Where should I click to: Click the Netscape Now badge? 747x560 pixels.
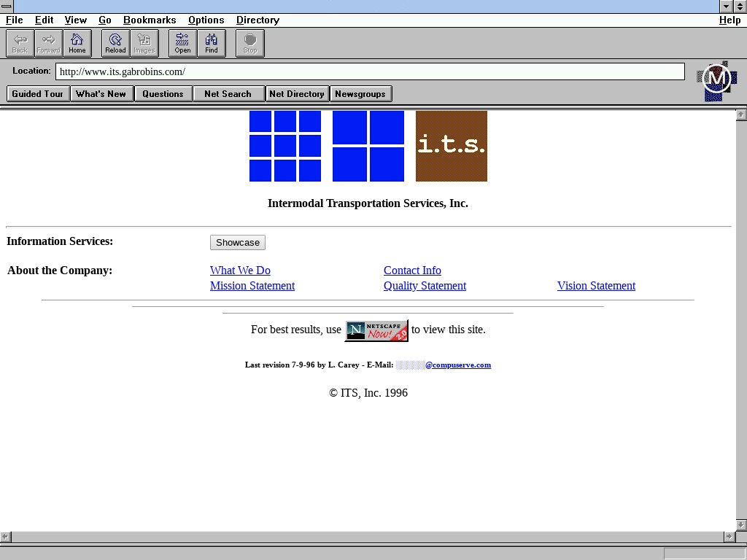(x=376, y=330)
